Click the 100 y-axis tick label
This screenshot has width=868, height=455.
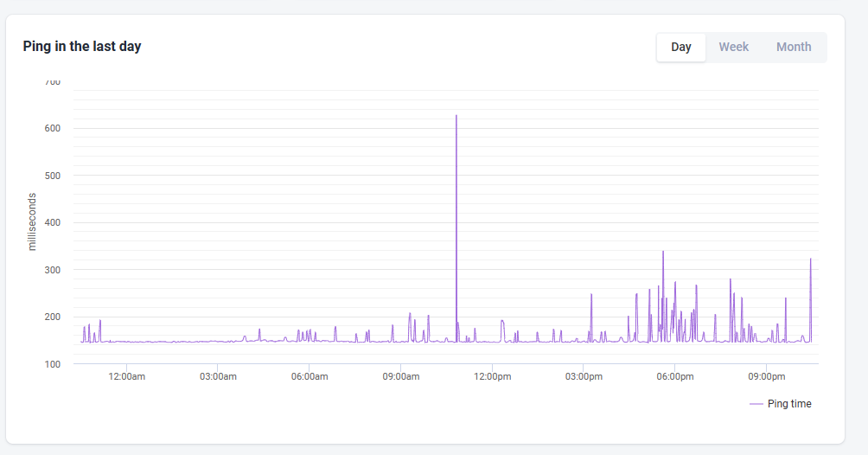click(x=53, y=365)
